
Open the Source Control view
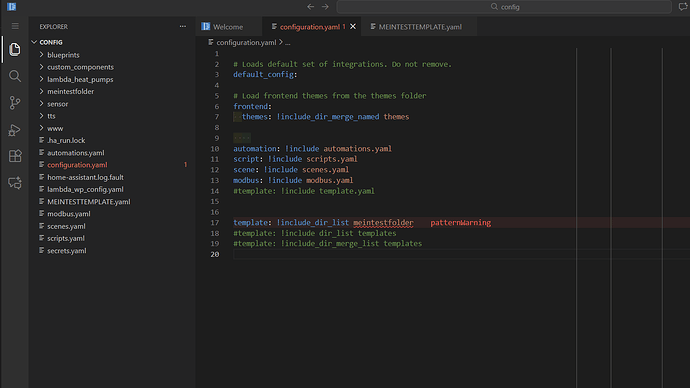[x=15, y=102]
